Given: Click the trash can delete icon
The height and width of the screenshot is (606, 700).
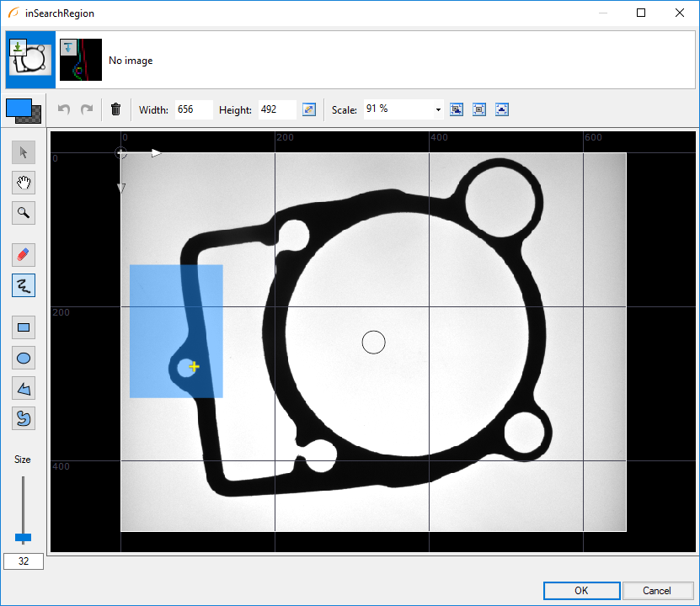Looking at the screenshot, I should pyautogui.click(x=116, y=109).
